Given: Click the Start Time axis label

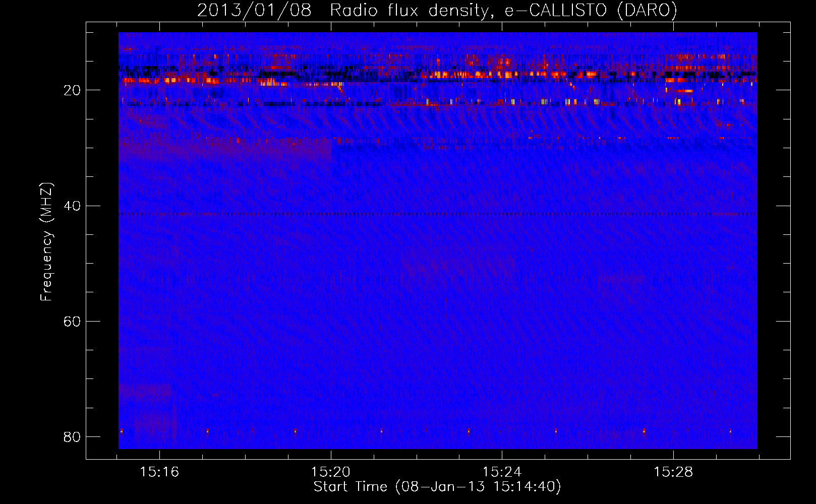Looking at the screenshot, I should point(437,487).
